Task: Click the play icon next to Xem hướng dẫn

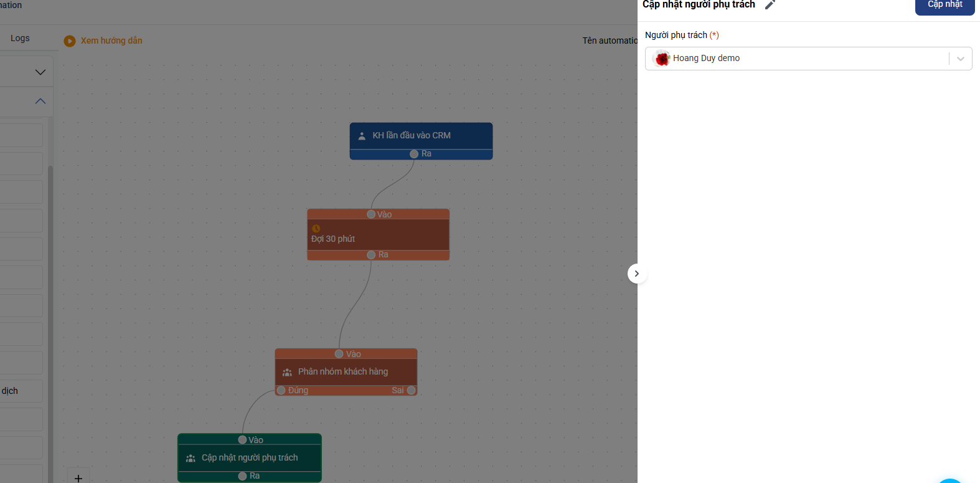Action: pos(70,41)
